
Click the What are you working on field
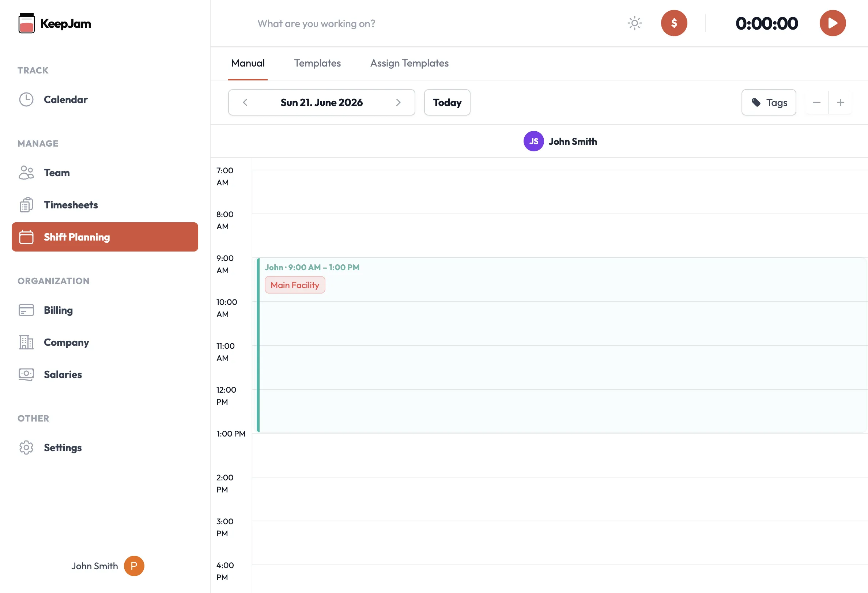(316, 23)
